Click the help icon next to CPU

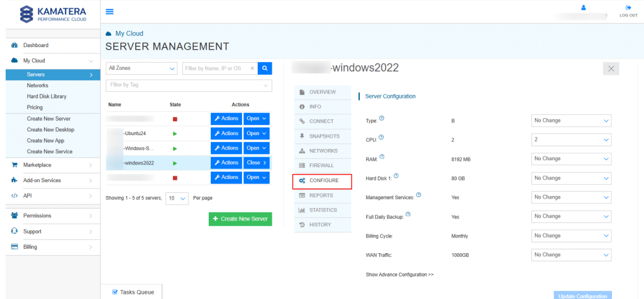pyautogui.click(x=381, y=138)
